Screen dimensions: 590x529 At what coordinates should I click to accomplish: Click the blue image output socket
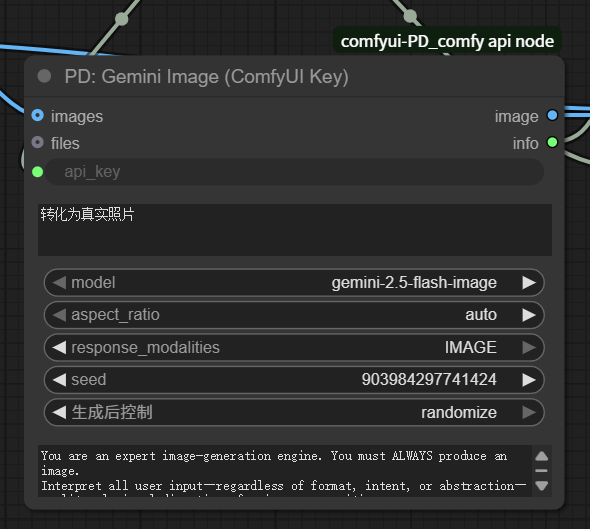[x=552, y=115]
